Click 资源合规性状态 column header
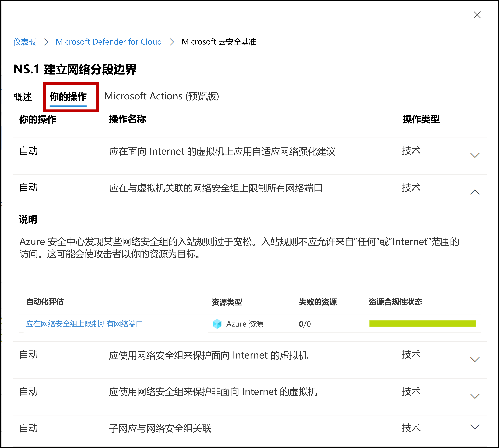 coord(395,302)
